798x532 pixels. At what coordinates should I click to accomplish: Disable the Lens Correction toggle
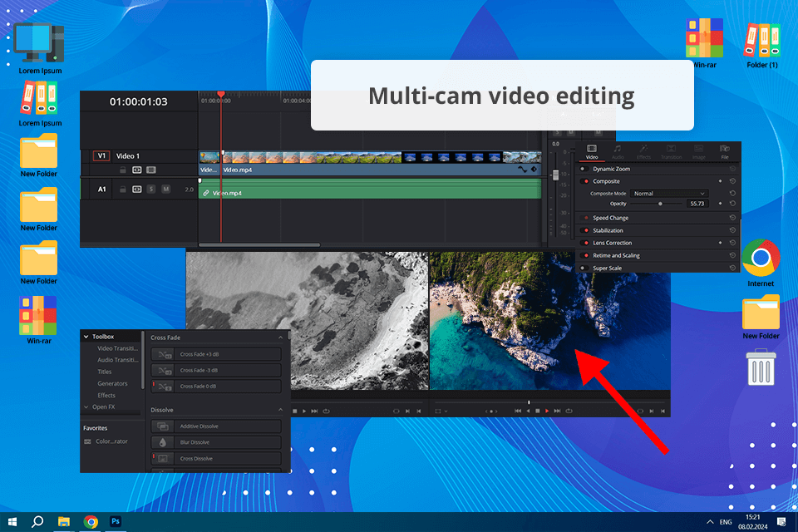pyautogui.click(x=584, y=243)
